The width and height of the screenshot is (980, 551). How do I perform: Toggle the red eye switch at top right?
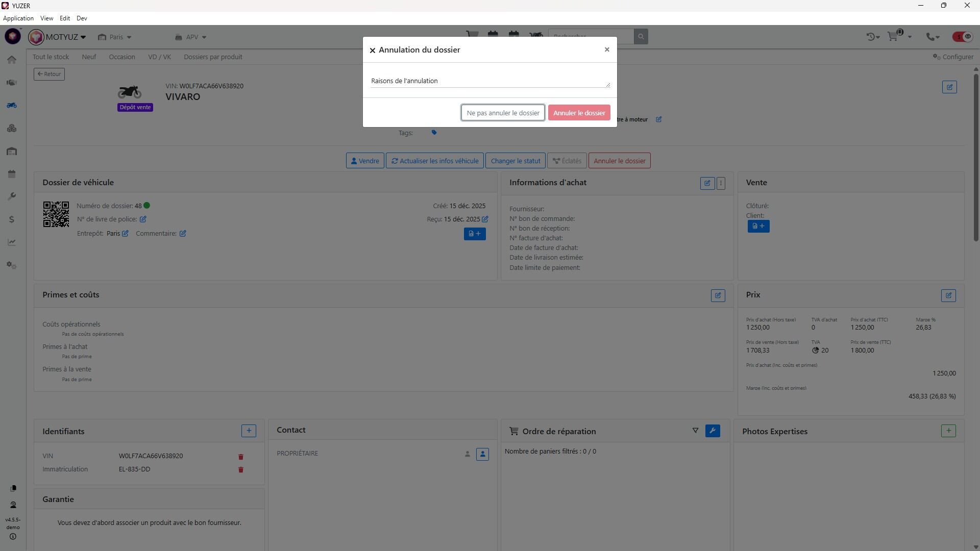point(963,37)
